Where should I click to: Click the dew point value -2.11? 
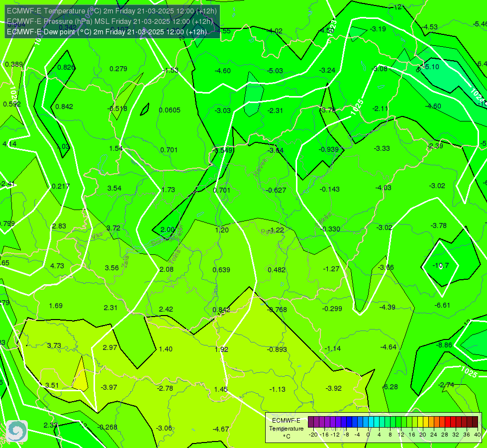coord(381,109)
